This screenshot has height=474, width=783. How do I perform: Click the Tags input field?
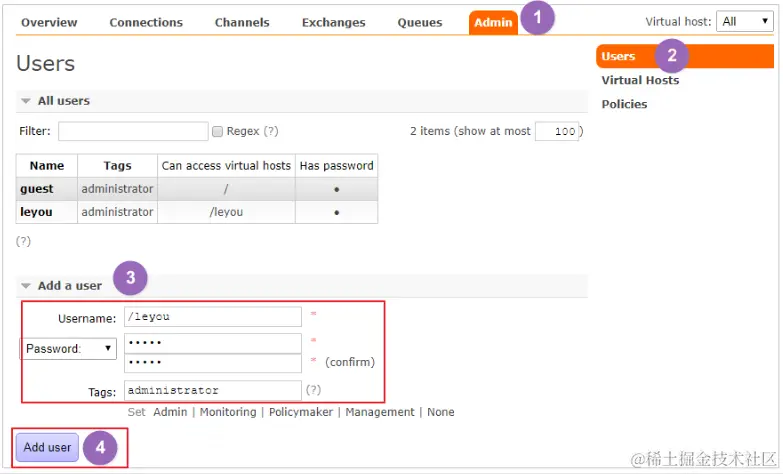213,391
